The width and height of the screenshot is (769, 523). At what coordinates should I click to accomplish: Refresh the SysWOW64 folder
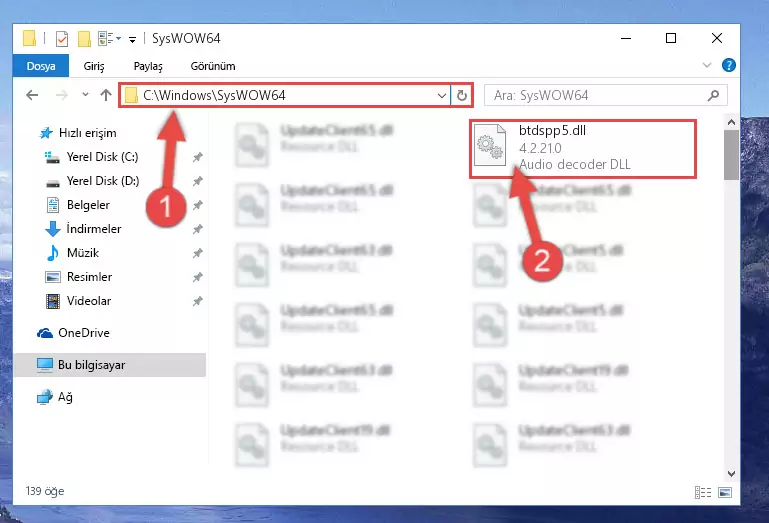point(462,95)
